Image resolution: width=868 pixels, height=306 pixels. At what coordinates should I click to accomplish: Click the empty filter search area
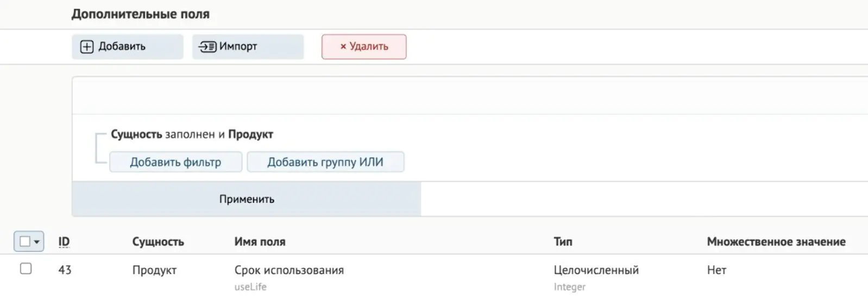point(470,96)
